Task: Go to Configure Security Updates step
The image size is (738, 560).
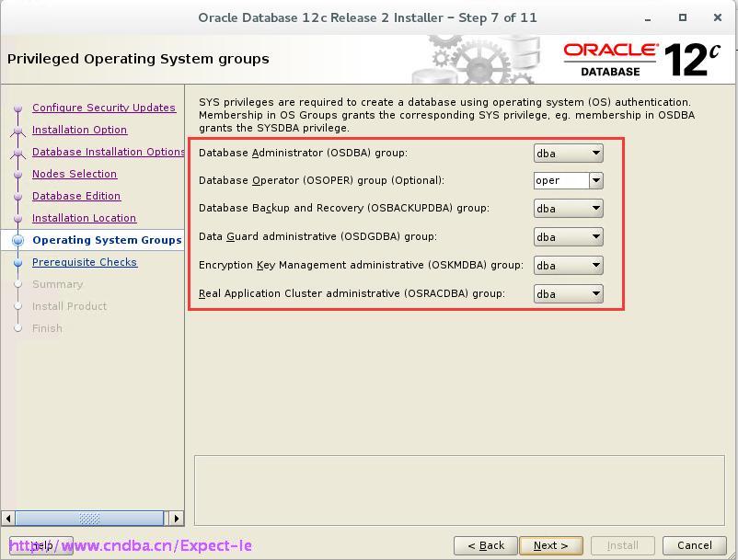Action: click(x=104, y=108)
